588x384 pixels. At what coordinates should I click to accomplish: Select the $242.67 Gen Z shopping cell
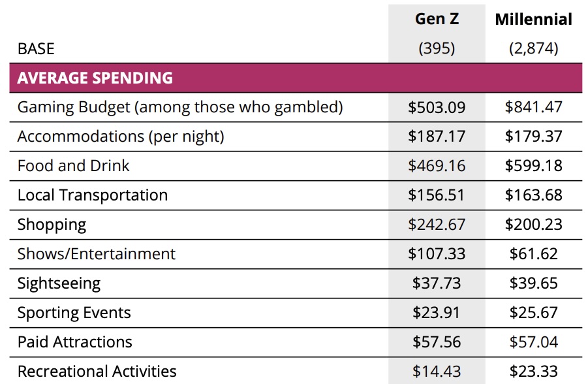tap(437, 225)
